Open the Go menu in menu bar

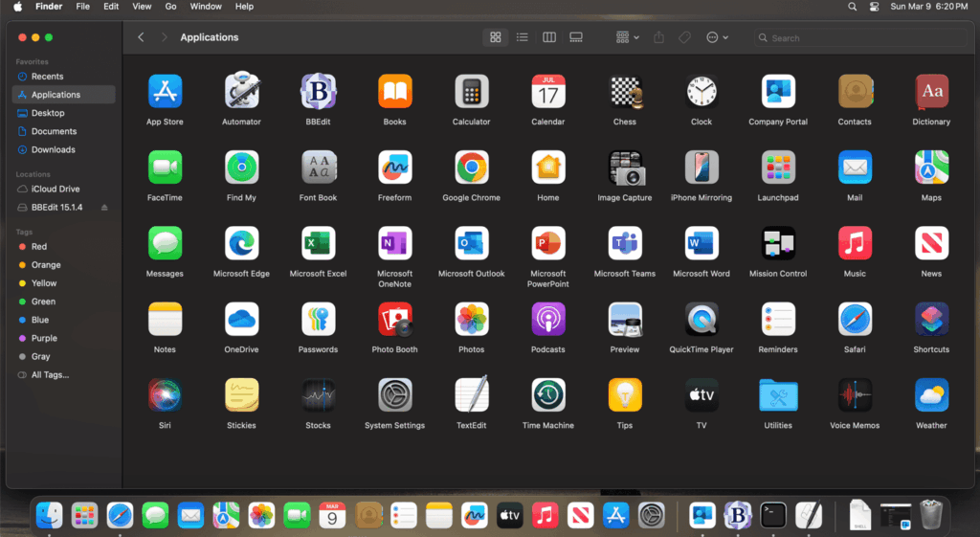coord(170,7)
